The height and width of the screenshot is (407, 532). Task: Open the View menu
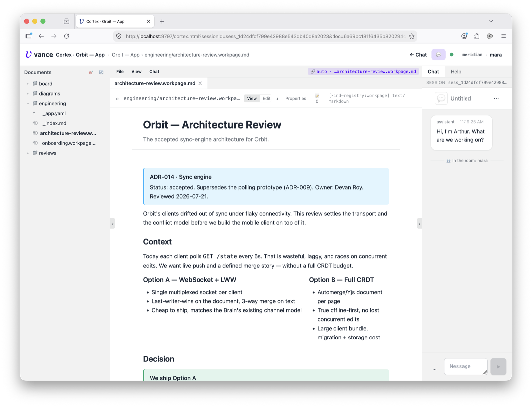click(136, 72)
